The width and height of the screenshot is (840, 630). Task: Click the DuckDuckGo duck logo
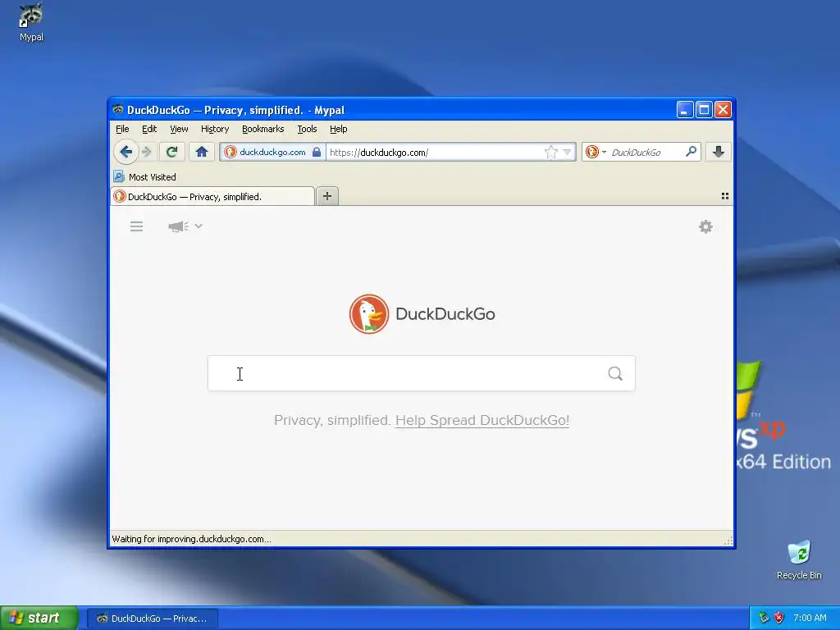[368, 314]
